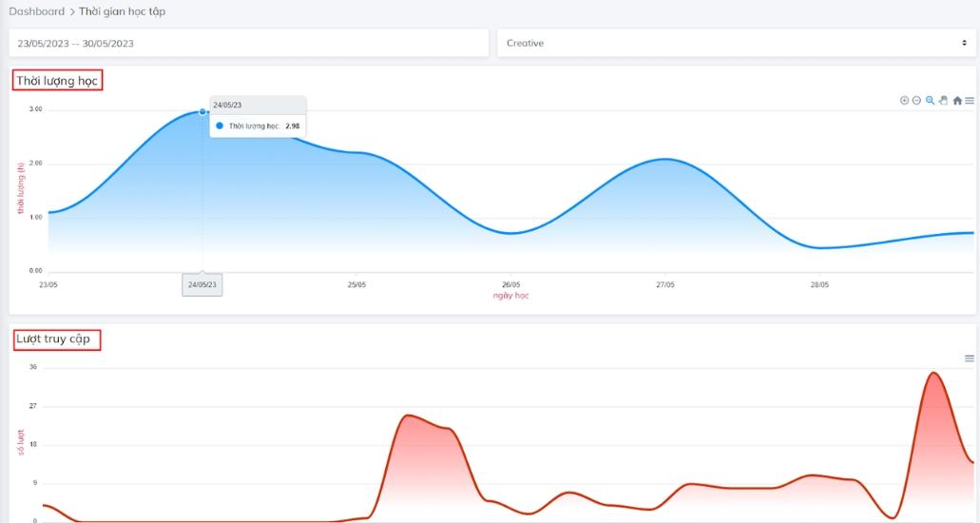Click the 24/05 data point marker
This screenshot has width=980, height=523.
click(202, 112)
